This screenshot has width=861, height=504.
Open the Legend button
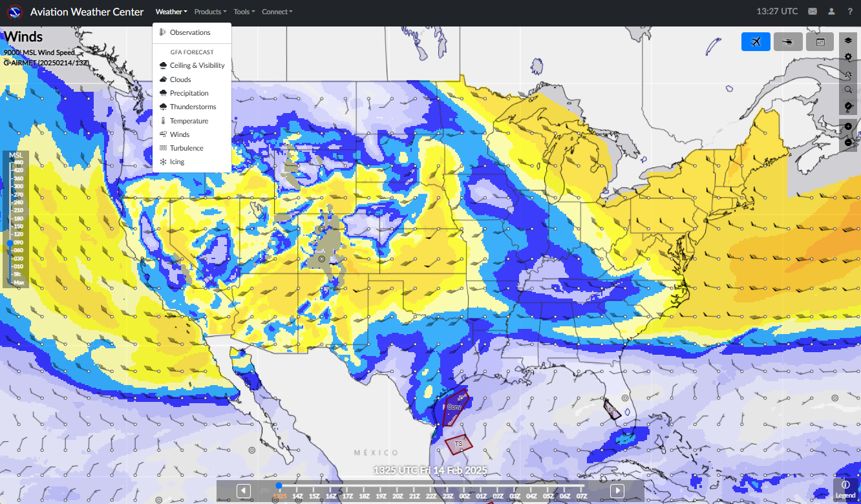tap(845, 488)
